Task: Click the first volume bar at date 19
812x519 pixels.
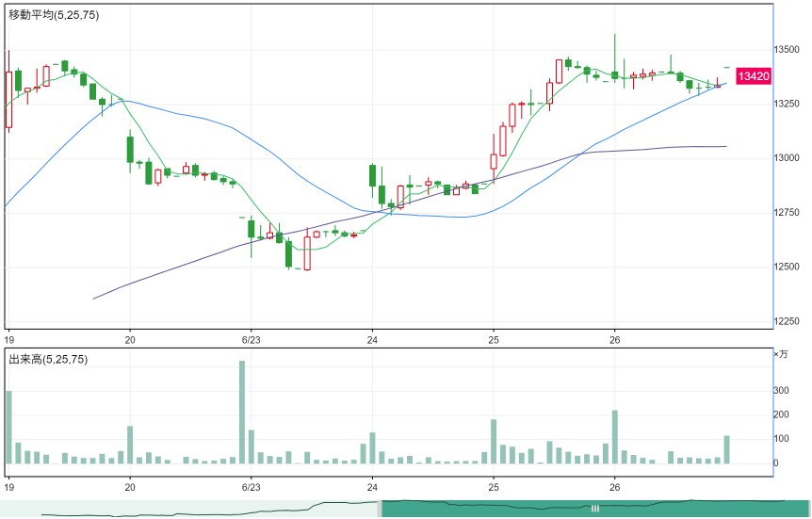Action: [8, 428]
